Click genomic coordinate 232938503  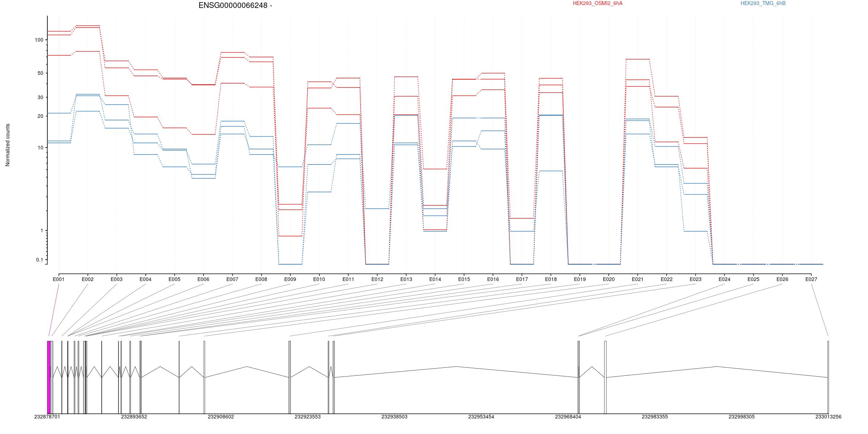pyautogui.click(x=395, y=417)
